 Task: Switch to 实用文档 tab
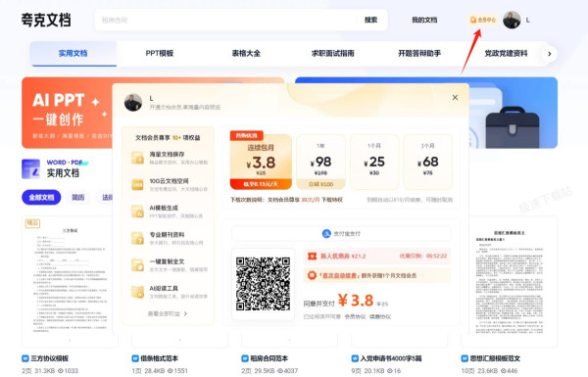pos(73,53)
